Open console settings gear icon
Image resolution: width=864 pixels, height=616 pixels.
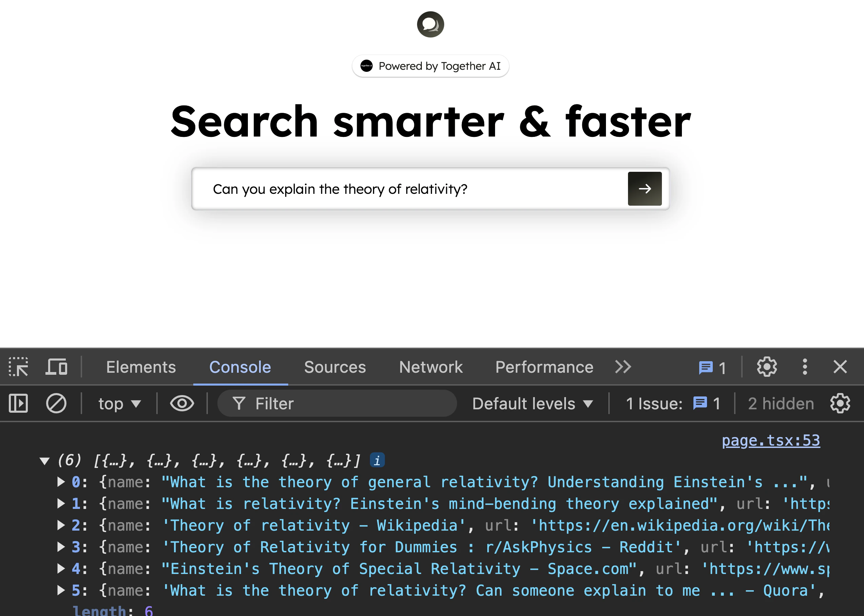click(x=840, y=403)
